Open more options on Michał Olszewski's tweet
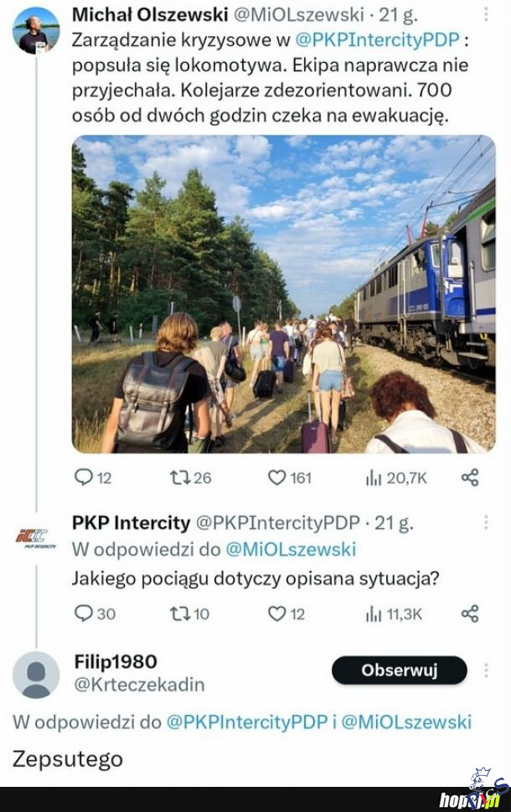The width and height of the screenshot is (511, 812). point(486,15)
